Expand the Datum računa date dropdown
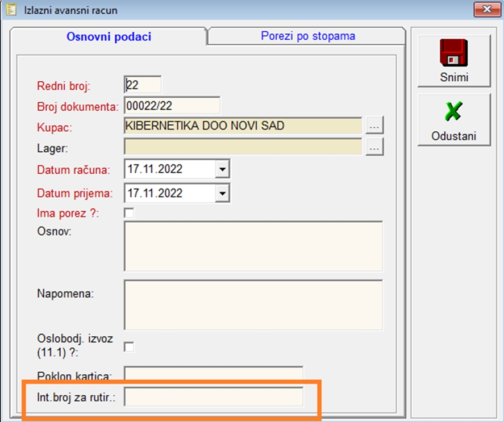Screen dimensions: 504x422 (222, 169)
